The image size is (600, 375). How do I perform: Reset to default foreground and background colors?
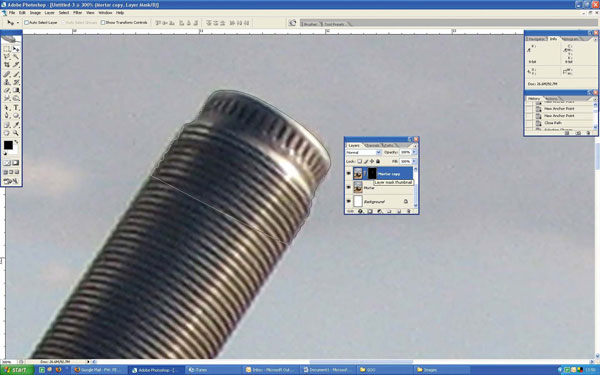tap(5, 154)
